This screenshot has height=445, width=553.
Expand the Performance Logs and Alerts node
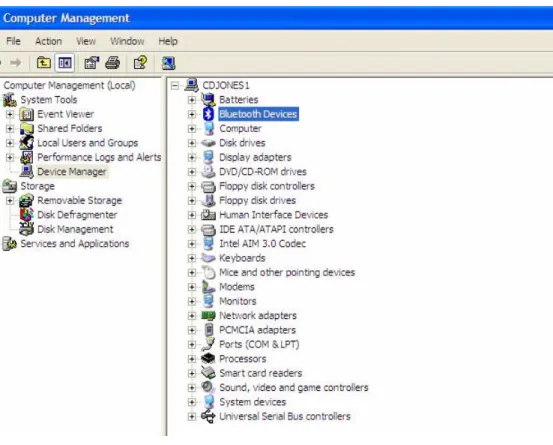tap(10, 157)
